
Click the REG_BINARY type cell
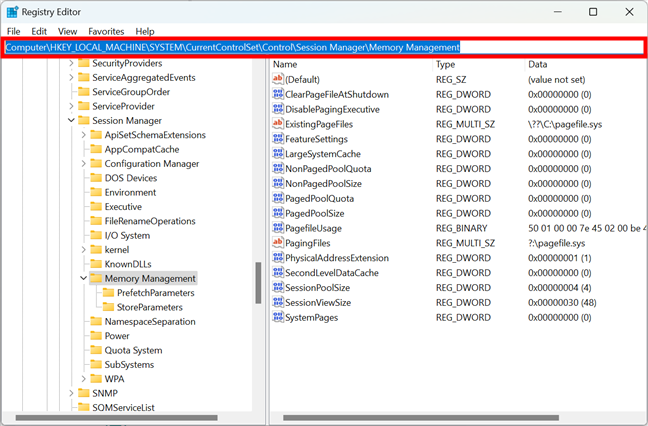pyautogui.click(x=462, y=228)
